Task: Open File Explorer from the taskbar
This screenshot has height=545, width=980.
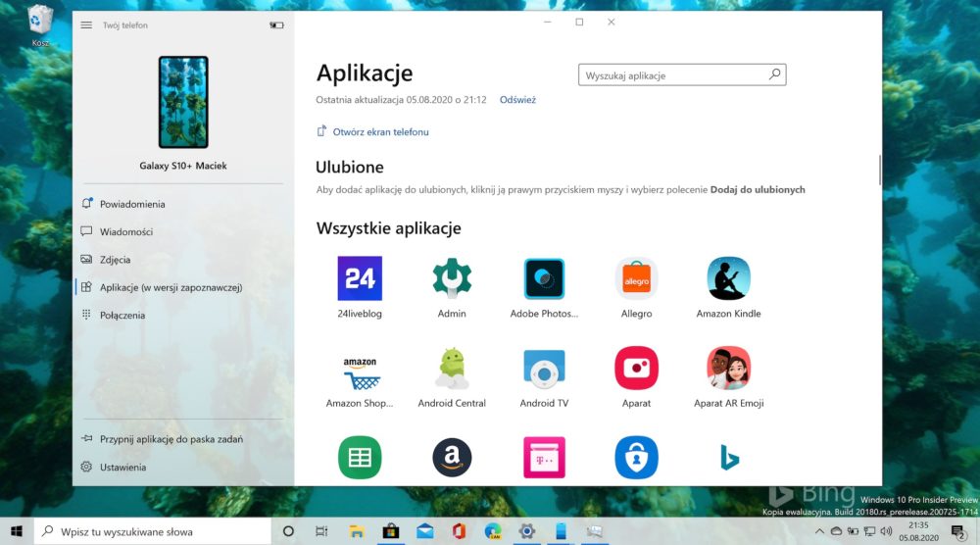Action: pyautogui.click(x=357, y=531)
